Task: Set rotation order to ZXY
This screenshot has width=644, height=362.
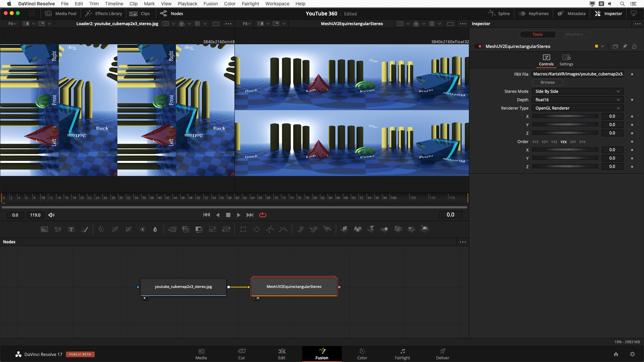Action: point(573,142)
